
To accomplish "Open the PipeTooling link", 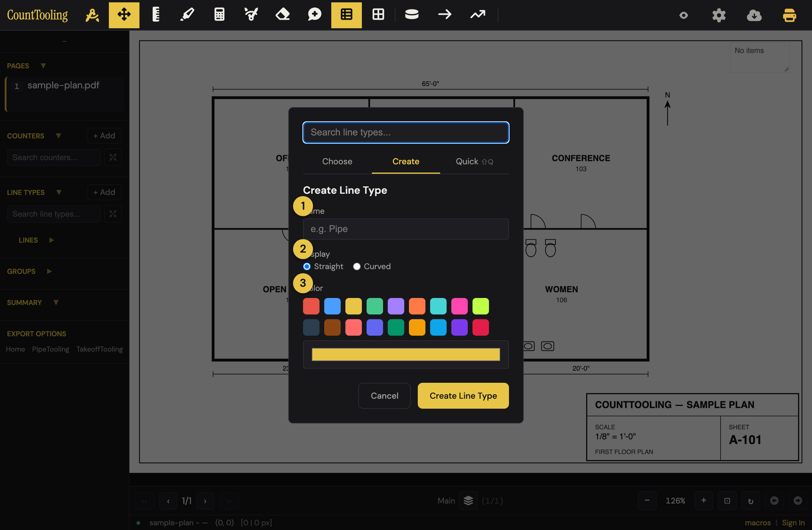I will point(51,349).
